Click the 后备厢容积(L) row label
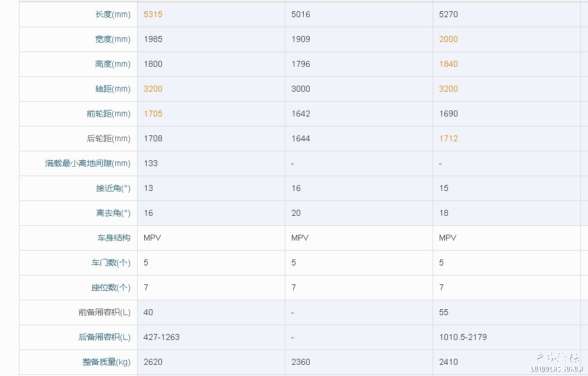This screenshot has width=588, height=376. click(x=104, y=337)
